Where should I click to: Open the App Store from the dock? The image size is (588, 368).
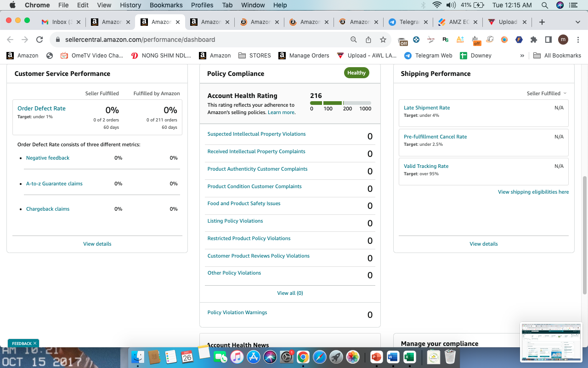pos(253,357)
